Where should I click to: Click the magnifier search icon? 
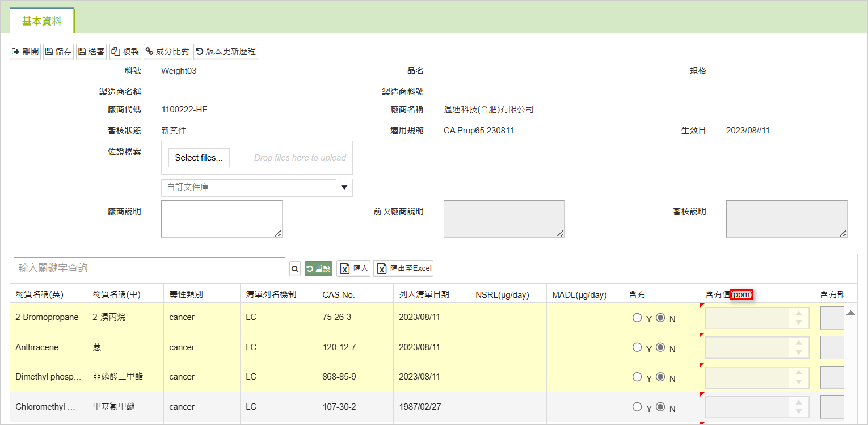[x=295, y=268]
